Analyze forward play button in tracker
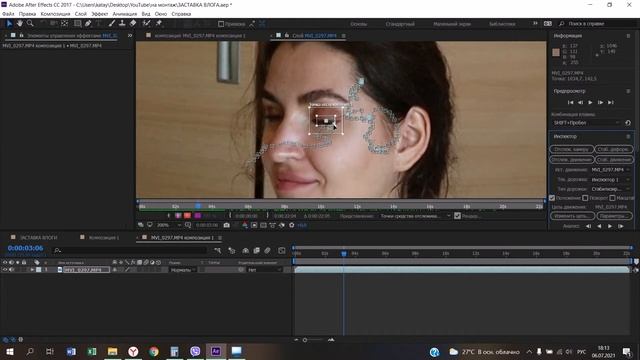 610,226
